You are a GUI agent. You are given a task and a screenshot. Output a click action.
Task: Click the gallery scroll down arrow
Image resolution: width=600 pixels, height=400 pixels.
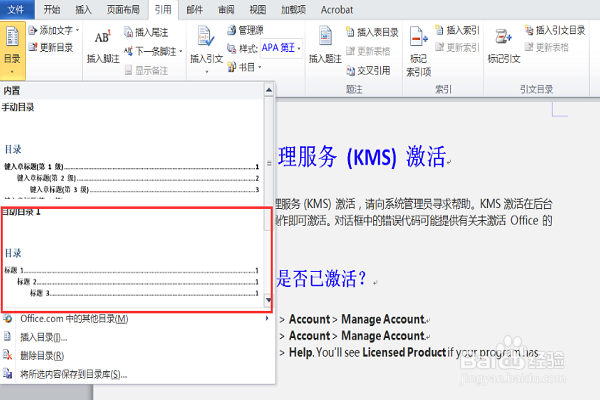(x=269, y=300)
